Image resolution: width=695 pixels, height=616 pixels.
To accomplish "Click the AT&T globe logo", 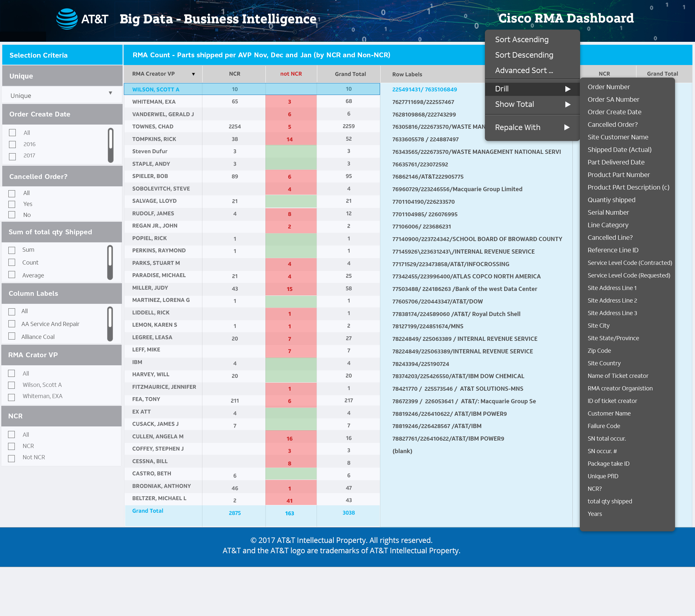I will point(67,19).
